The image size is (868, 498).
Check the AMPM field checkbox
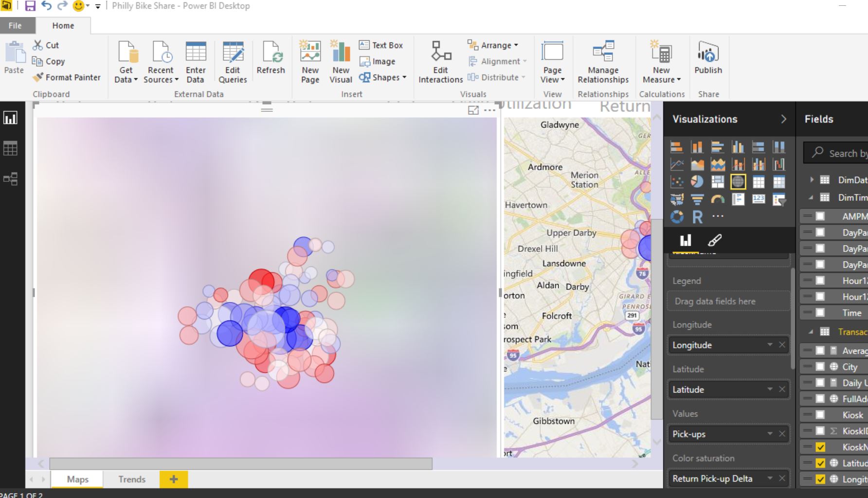point(820,216)
